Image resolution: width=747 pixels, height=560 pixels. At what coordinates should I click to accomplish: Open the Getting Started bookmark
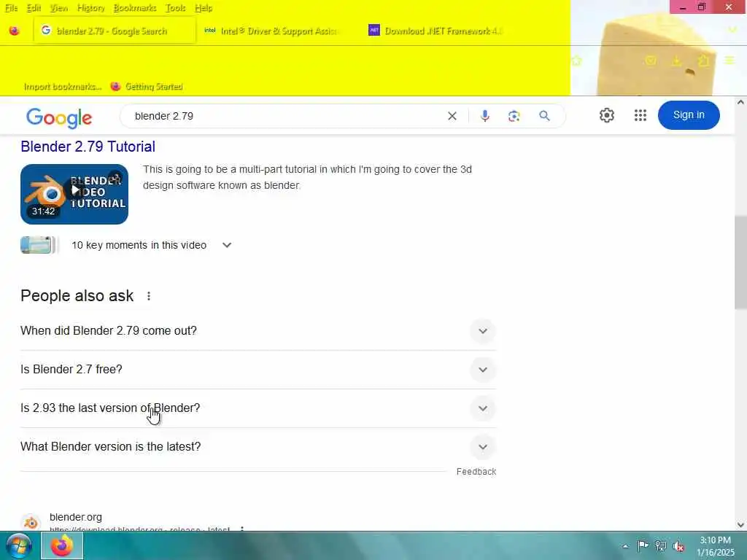(x=147, y=87)
